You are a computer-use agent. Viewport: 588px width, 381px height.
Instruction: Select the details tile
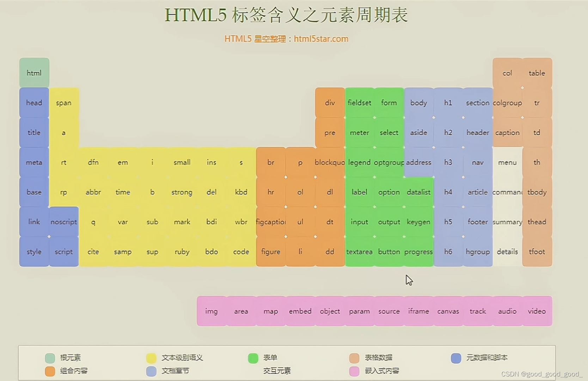507,252
